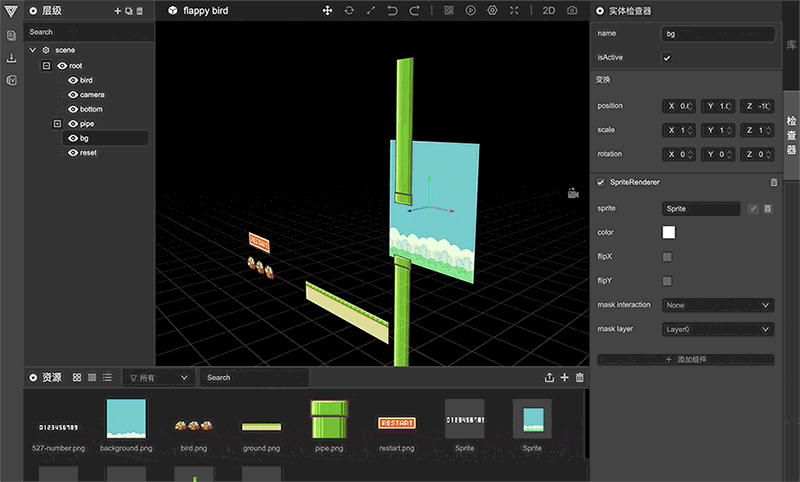Image resolution: width=800 pixels, height=482 pixels.
Task: Hide the bg entity
Action: 73,138
